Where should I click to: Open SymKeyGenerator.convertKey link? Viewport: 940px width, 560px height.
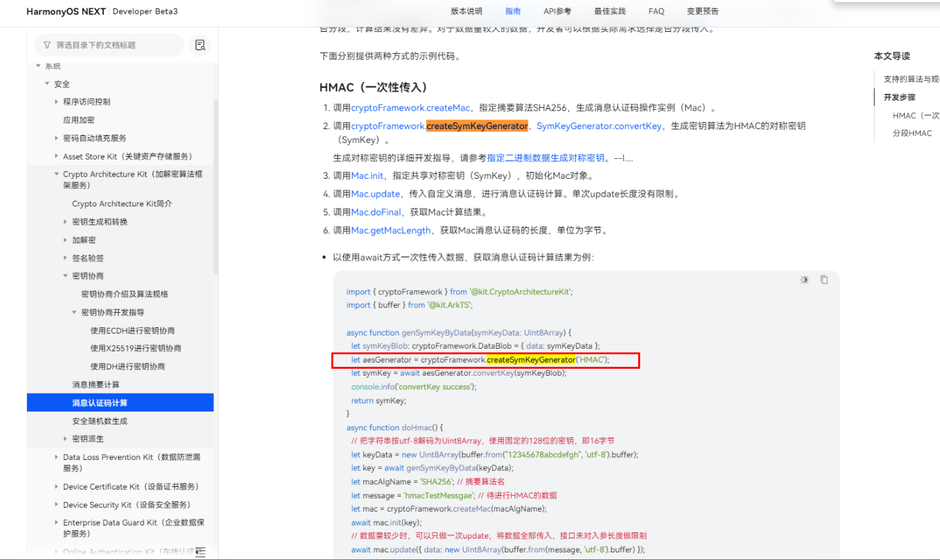pyautogui.click(x=599, y=126)
